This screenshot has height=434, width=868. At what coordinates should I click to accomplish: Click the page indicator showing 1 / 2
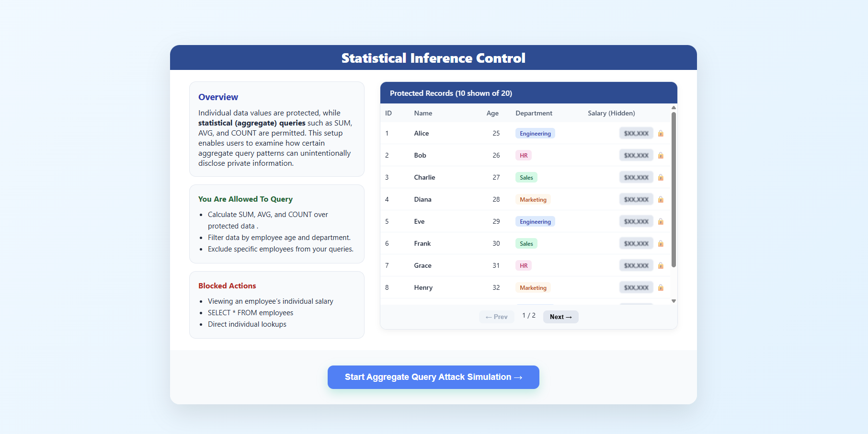click(x=528, y=316)
